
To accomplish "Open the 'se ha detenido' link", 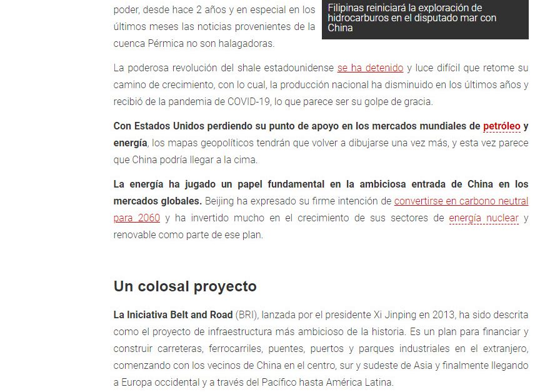I will [x=370, y=68].
